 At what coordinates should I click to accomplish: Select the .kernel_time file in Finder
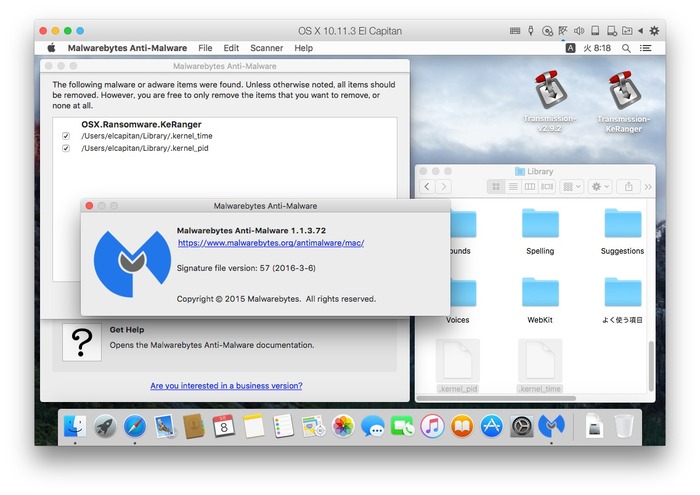coord(540,366)
